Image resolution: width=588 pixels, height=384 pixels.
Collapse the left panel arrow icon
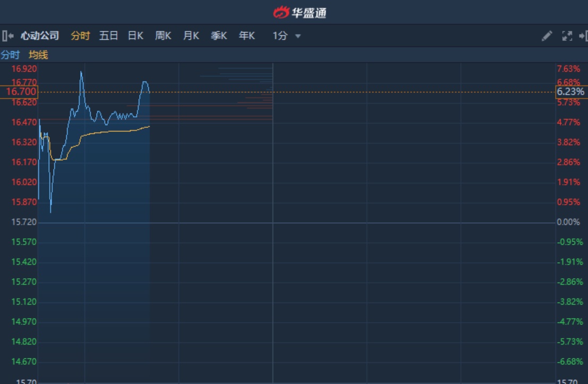(7, 36)
